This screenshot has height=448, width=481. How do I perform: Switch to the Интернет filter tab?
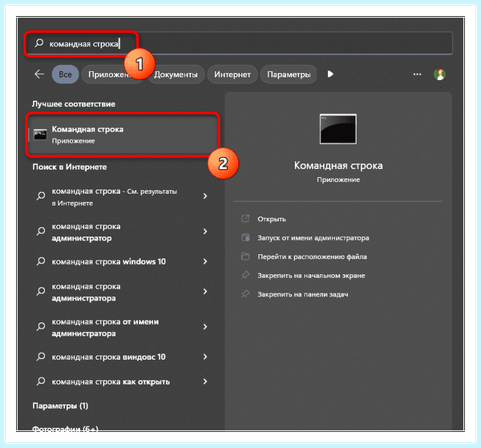232,75
